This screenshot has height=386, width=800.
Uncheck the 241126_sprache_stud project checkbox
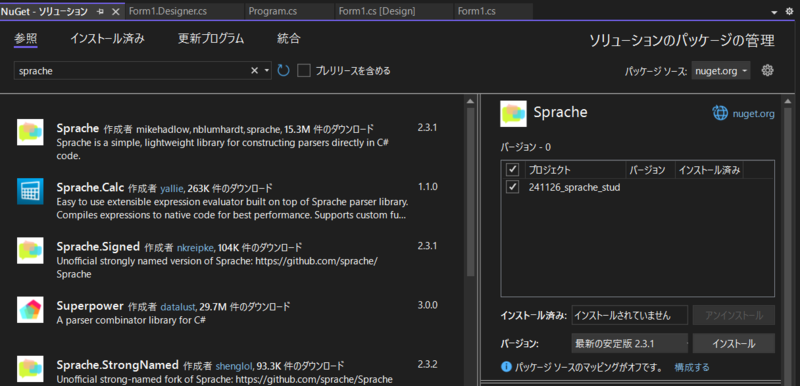(x=512, y=187)
